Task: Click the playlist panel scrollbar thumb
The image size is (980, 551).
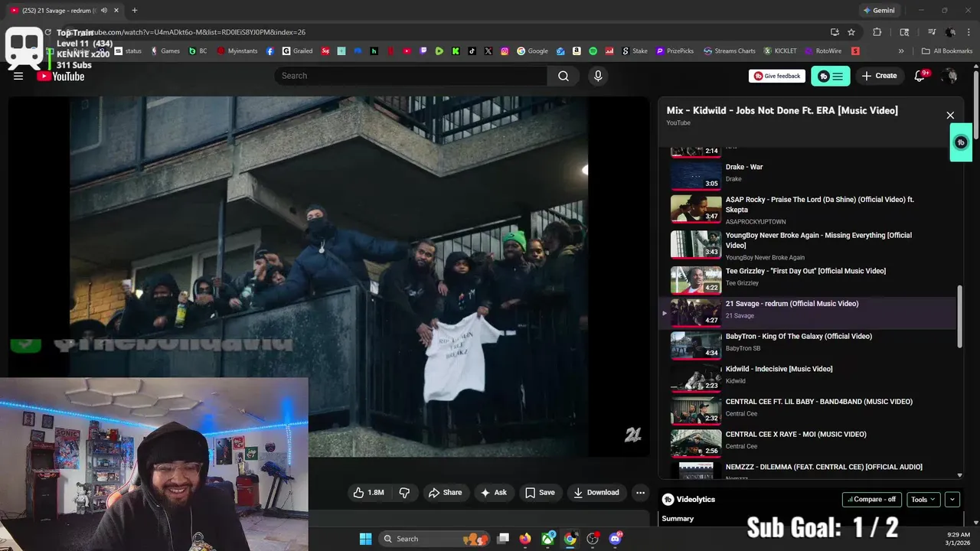Action: (x=960, y=317)
